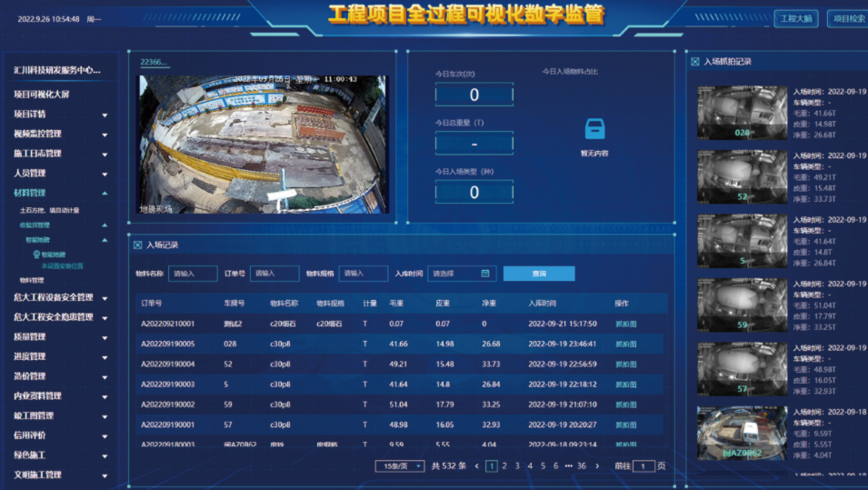Collapse the 收验货管理 submenu arrow
This screenshot has width=868, height=490.
coord(105,225)
